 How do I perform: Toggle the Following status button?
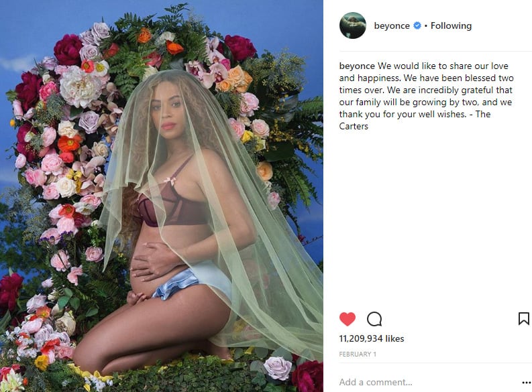(x=451, y=25)
